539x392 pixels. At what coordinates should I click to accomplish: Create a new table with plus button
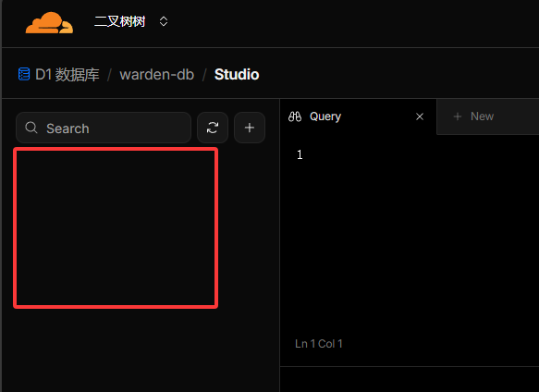click(250, 128)
